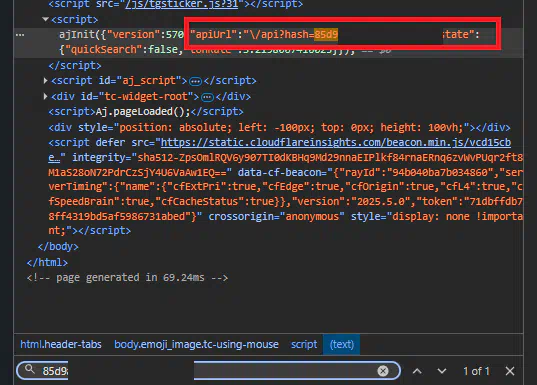Expand the aj_script script element
The width and height of the screenshot is (537, 385).
pos(45,80)
